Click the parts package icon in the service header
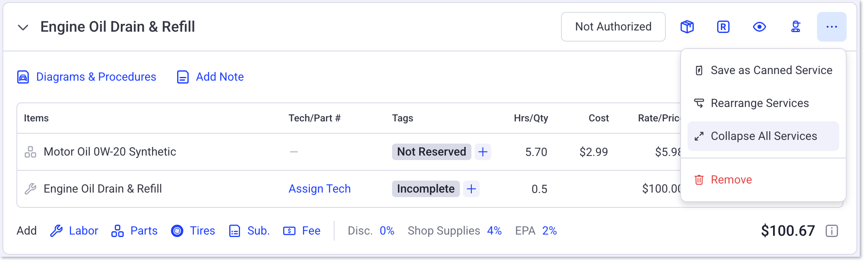This screenshot has width=868, height=265. 687,27
